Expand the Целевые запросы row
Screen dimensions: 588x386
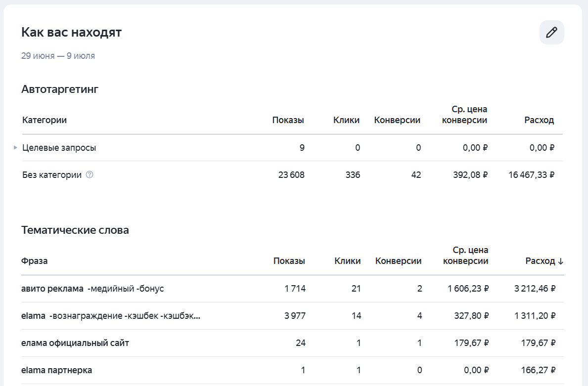coord(15,148)
